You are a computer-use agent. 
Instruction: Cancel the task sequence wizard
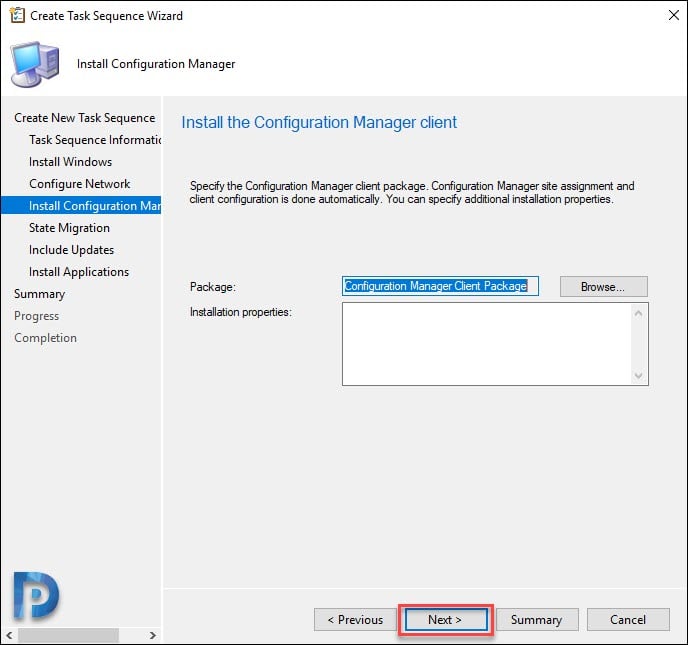click(628, 620)
